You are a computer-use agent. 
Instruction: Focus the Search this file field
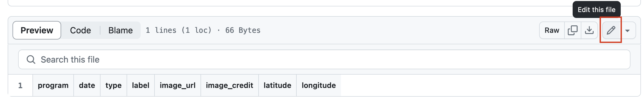pos(324,59)
